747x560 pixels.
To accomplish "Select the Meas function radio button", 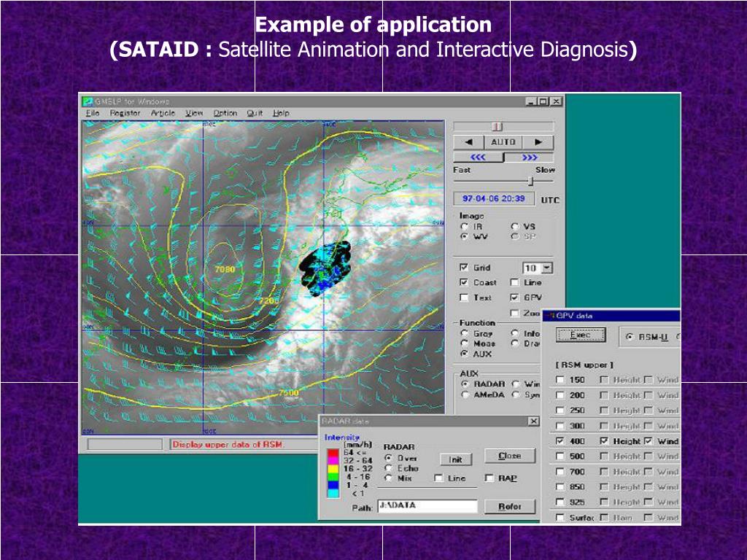I will 465,343.
